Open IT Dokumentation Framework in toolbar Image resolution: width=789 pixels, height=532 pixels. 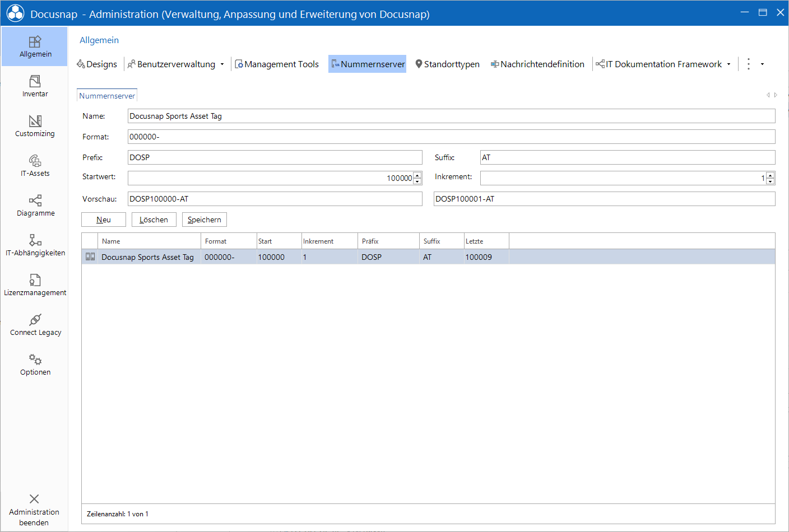(659, 64)
